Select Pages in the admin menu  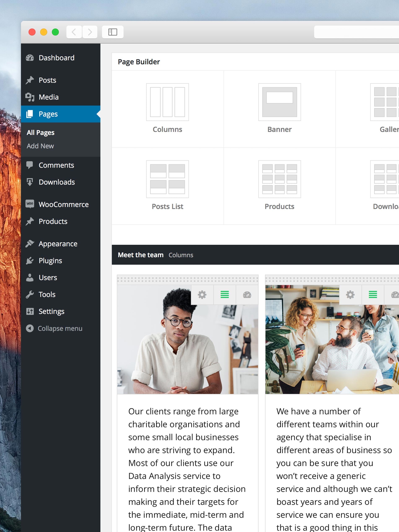pyautogui.click(x=61, y=114)
